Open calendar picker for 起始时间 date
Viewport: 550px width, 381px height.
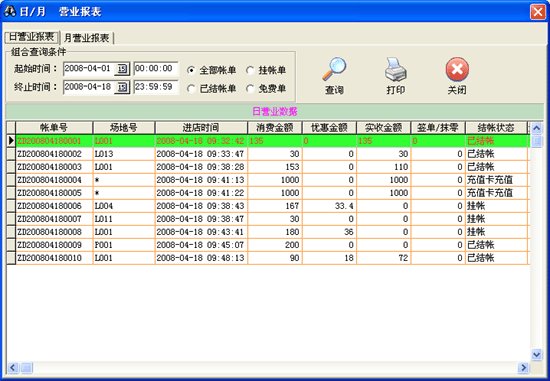[x=122, y=68]
